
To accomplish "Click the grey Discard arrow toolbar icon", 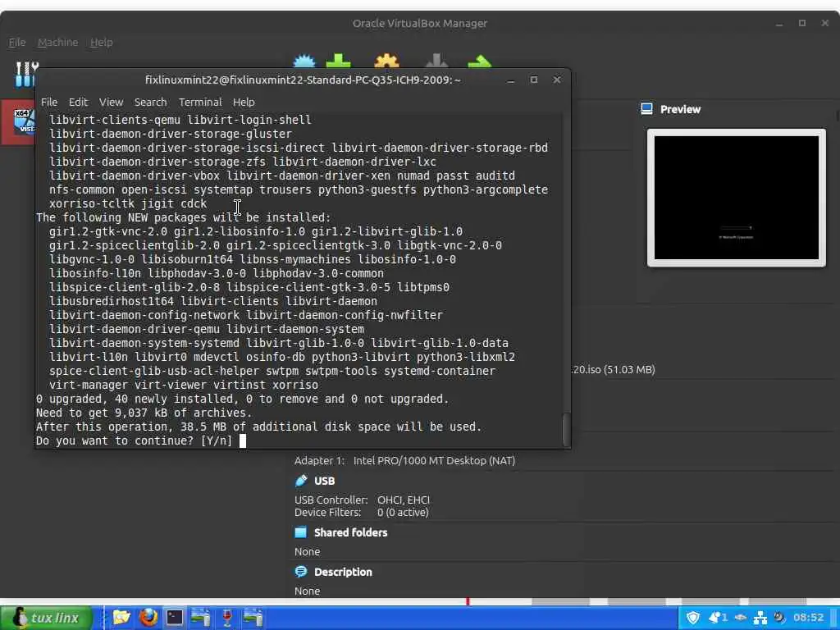I will [x=436, y=62].
